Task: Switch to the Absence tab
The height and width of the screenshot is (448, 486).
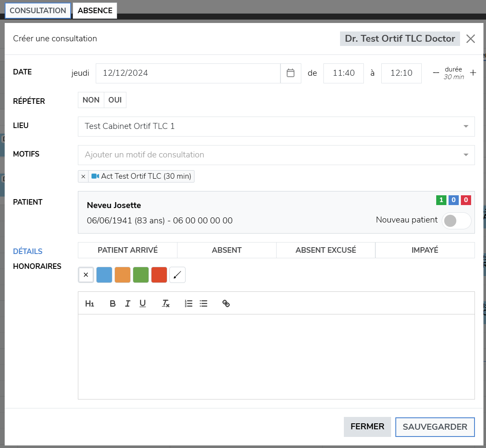Action: pos(95,11)
